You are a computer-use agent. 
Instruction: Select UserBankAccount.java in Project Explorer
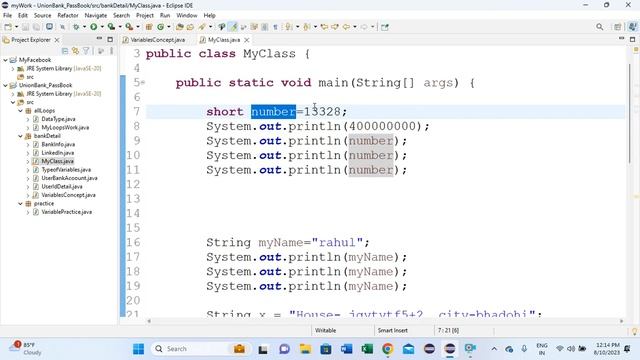pyautogui.click(x=69, y=178)
